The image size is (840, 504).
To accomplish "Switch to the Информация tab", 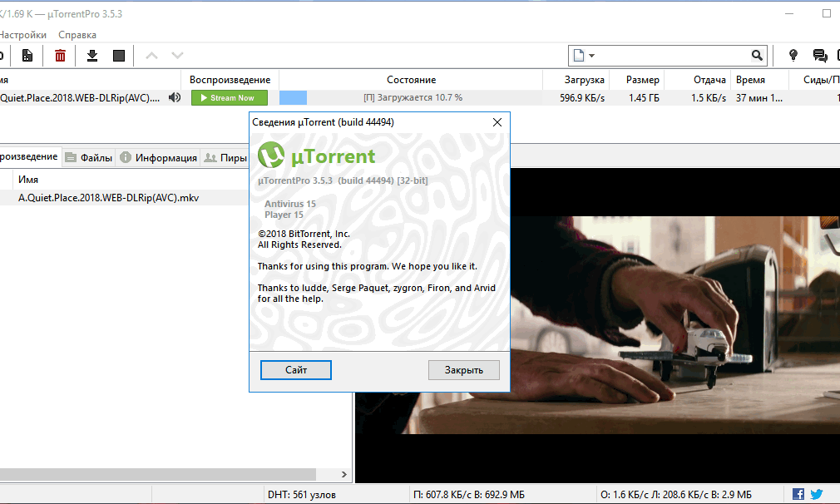I will [159, 157].
